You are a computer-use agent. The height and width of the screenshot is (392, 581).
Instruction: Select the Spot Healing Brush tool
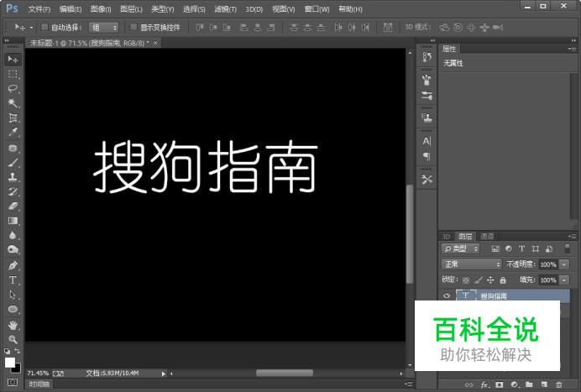(13, 149)
